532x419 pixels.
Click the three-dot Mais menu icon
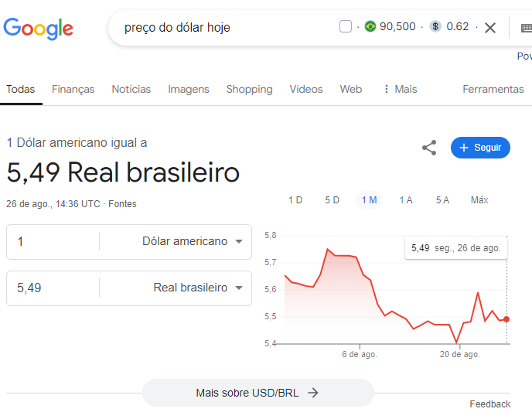386,89
